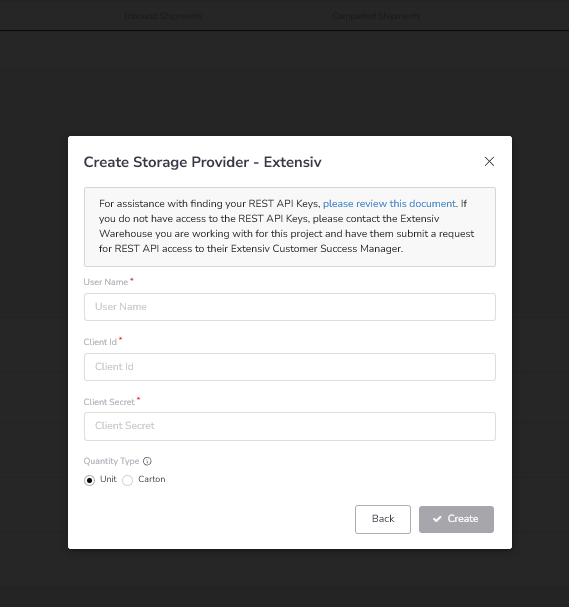Switch to the Inbound Shipments tab

tap(163, 16)
